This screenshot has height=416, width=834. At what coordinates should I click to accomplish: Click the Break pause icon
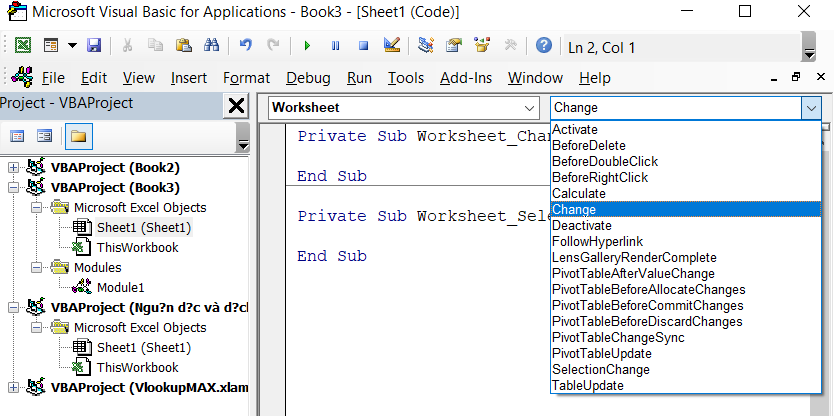click(335, 46)
